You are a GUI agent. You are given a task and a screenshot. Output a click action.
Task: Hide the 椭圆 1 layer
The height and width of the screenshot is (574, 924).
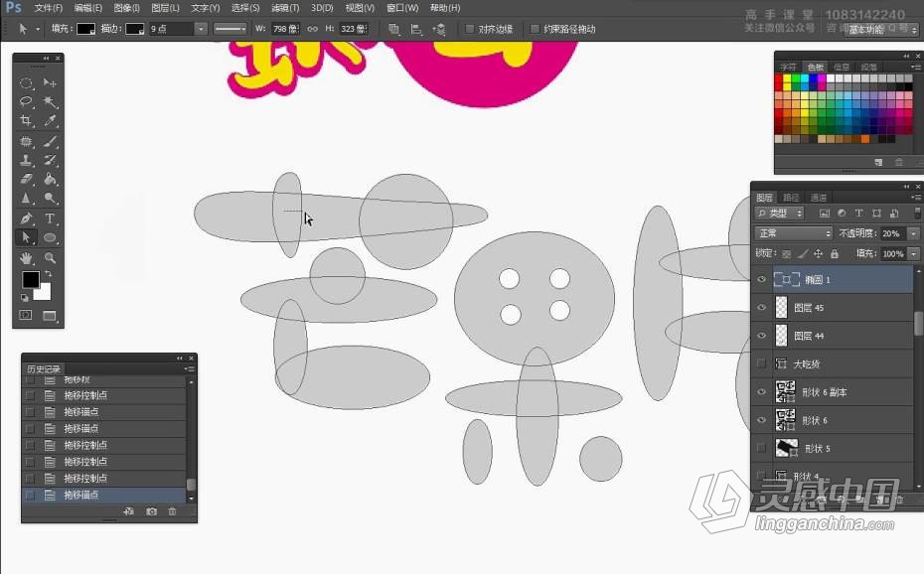point(761,280)
